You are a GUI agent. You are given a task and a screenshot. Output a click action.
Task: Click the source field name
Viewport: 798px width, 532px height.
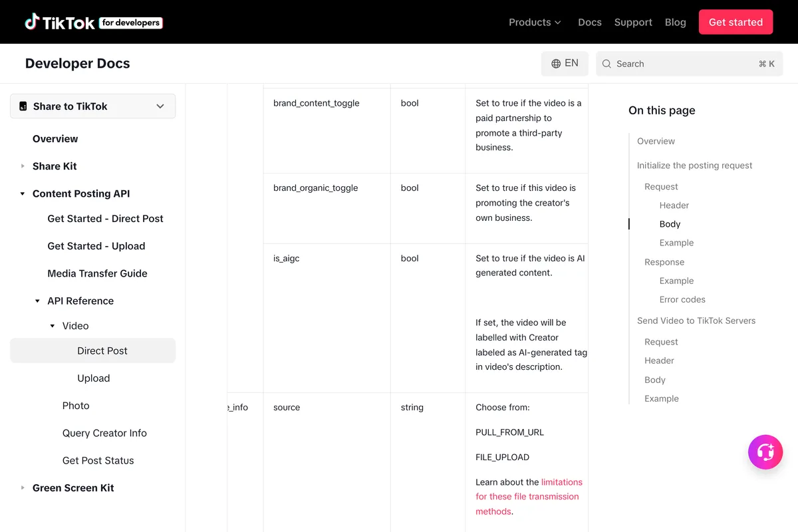point(287,407)
